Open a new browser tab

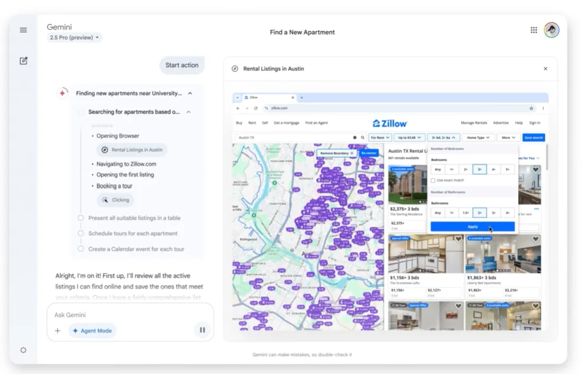(x=302, y=98)
